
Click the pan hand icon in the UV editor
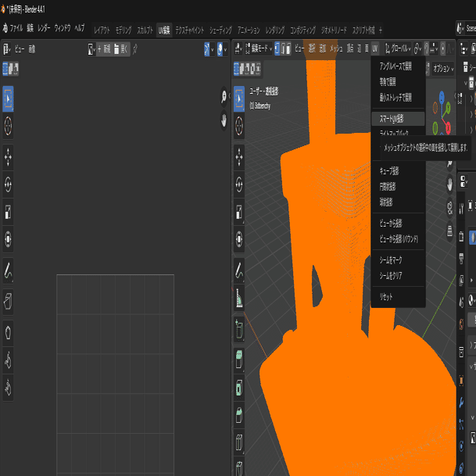[224, 120]
